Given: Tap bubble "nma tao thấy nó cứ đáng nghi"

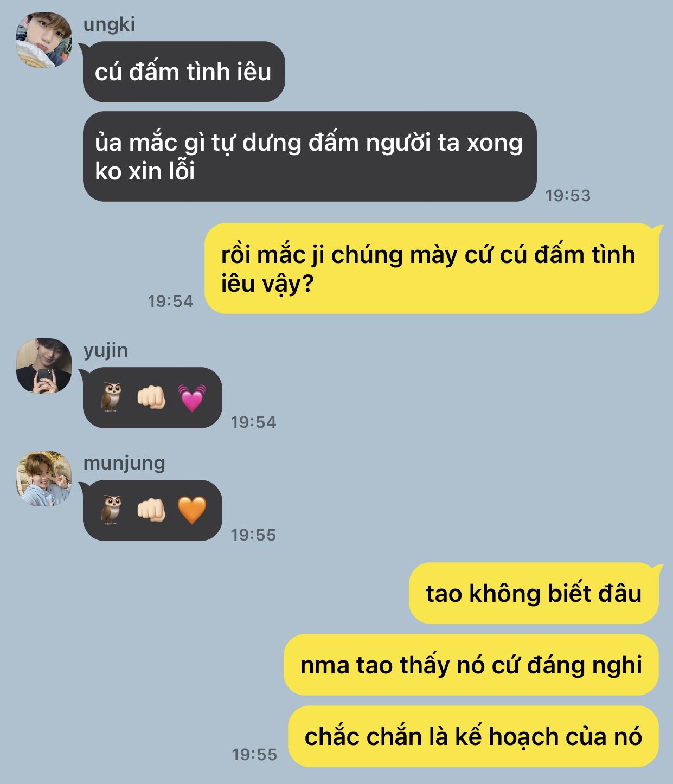Looking at the screenshot, I should point(471,665).
